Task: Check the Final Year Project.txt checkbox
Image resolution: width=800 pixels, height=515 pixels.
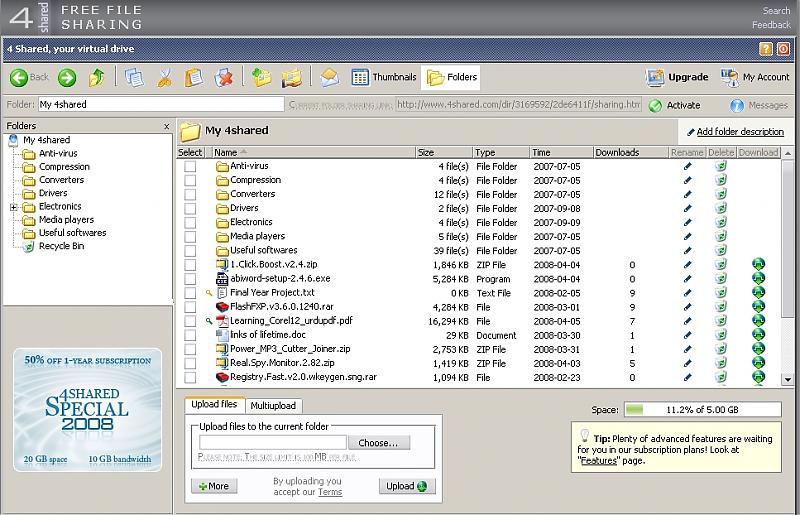Action: tap(190, 293)
